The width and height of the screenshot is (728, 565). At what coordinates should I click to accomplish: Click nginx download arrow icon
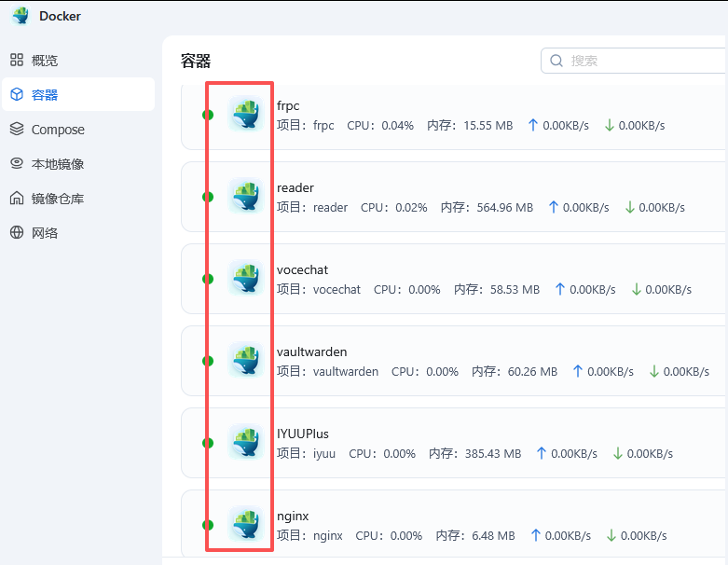pos(611,535)
